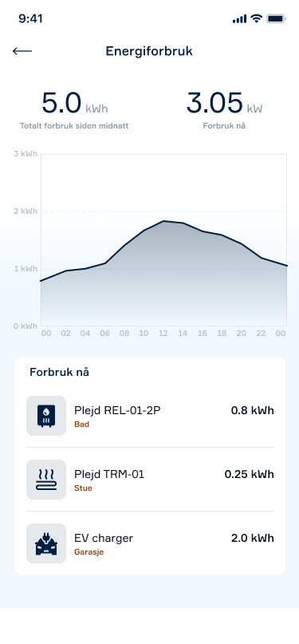
Task: Click the Stue room label
Action: click(83, 488)
